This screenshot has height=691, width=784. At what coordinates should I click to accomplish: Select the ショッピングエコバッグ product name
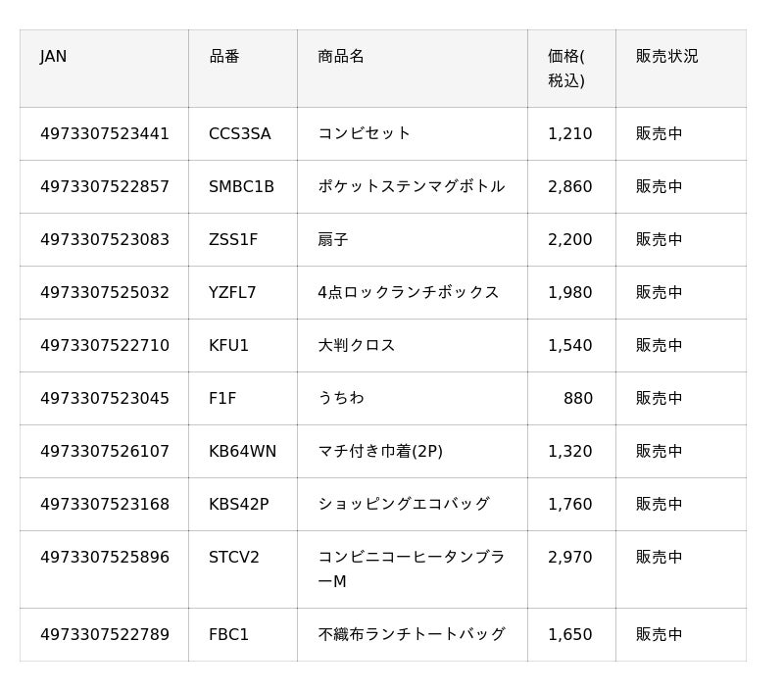pos(404,505)
